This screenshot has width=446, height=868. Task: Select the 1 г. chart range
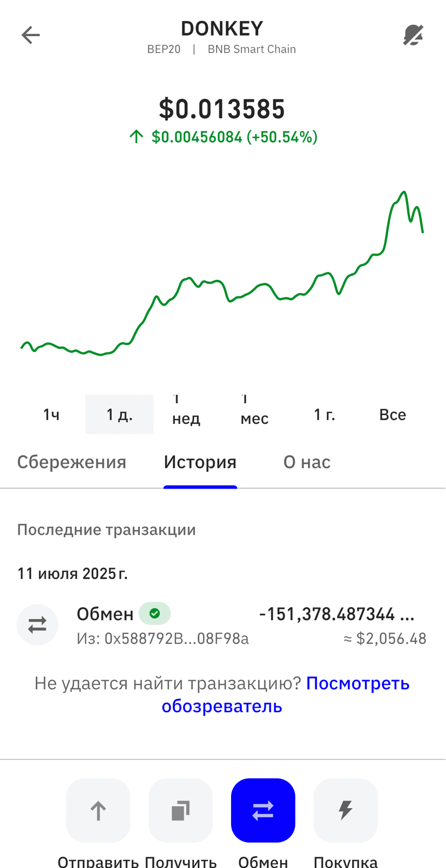(x=325, y=415)
